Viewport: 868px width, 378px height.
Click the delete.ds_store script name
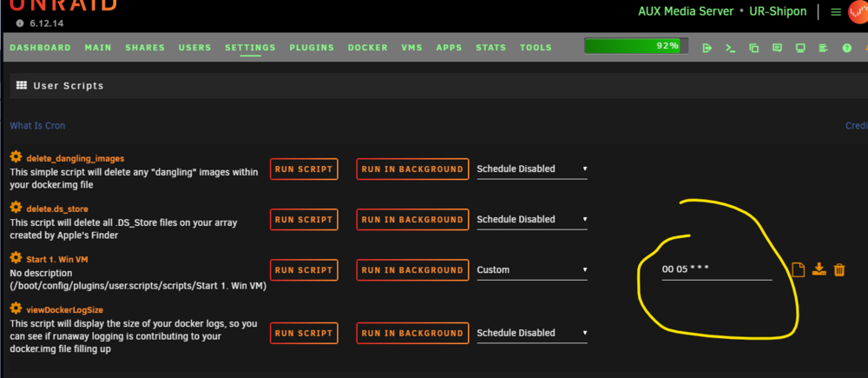coord(57,209)
